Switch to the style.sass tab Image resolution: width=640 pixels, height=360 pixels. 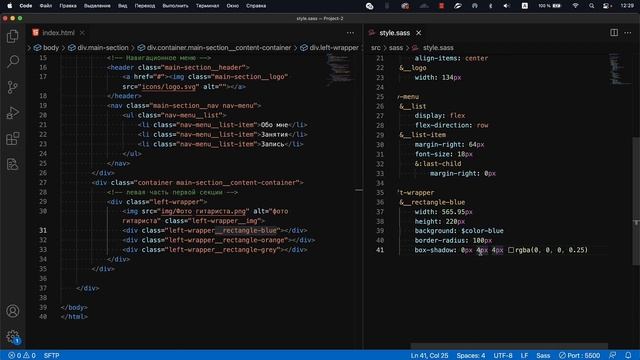point(394,33)
